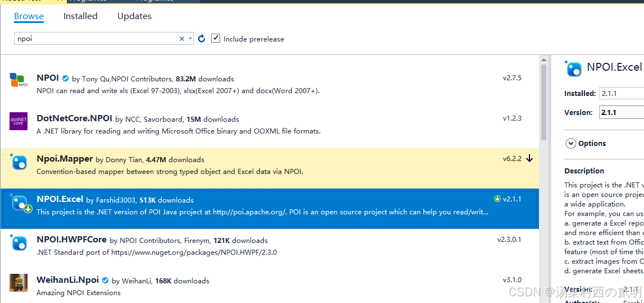Click the package list vertical scrollbar thumb
Screen dimensions: 644x303
(x=543, y=102)
